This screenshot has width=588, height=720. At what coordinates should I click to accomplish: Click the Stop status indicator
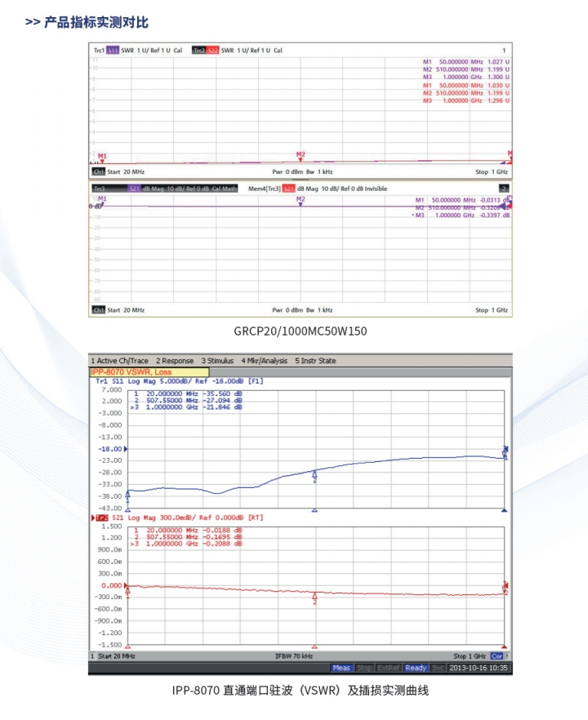click(x=364, y=668)
